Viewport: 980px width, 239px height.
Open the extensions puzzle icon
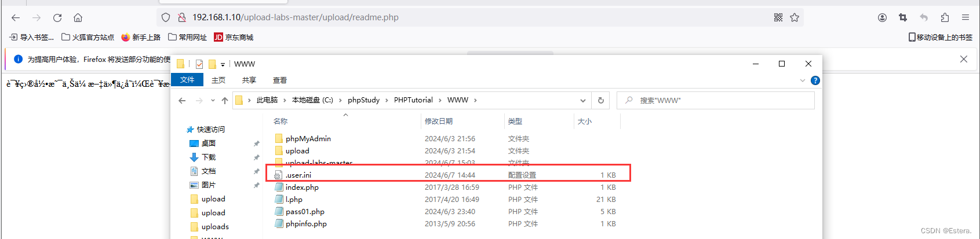click(x=945, y=17)
